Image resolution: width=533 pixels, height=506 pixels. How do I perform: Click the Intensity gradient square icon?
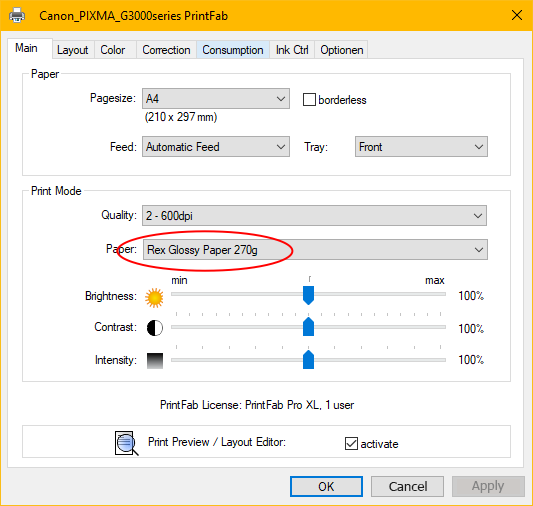pos(155,361)
